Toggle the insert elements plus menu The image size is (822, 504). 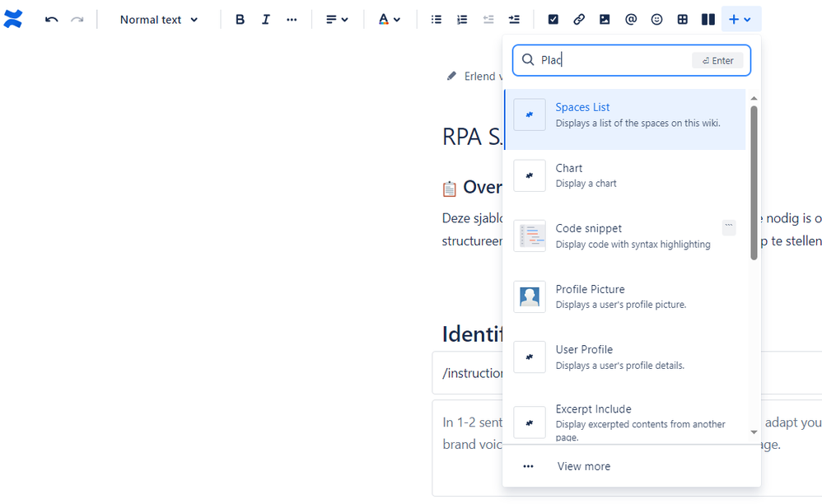(x=740, y=20)
